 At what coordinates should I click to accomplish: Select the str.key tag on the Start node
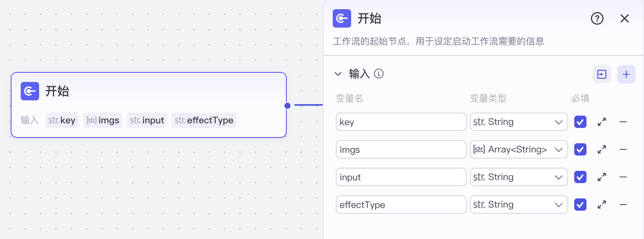point(62,120)
